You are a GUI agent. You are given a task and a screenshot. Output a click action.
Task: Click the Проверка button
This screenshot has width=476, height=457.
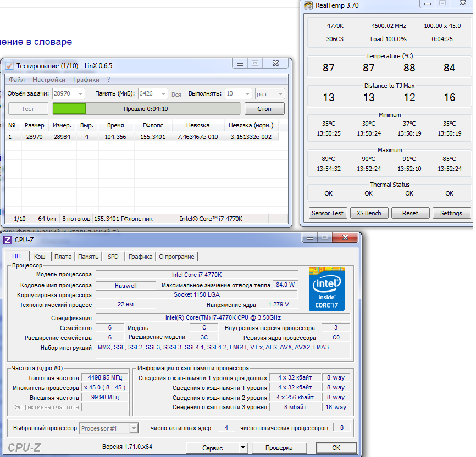pyautogui.click(x=279, y=448)
